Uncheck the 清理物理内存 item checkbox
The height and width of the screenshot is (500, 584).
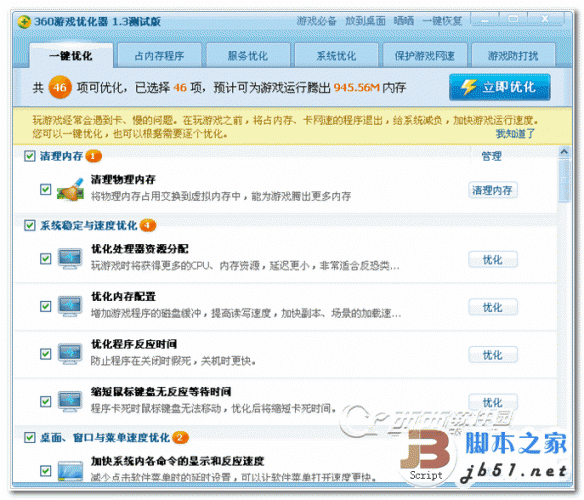tap(45, 189)
